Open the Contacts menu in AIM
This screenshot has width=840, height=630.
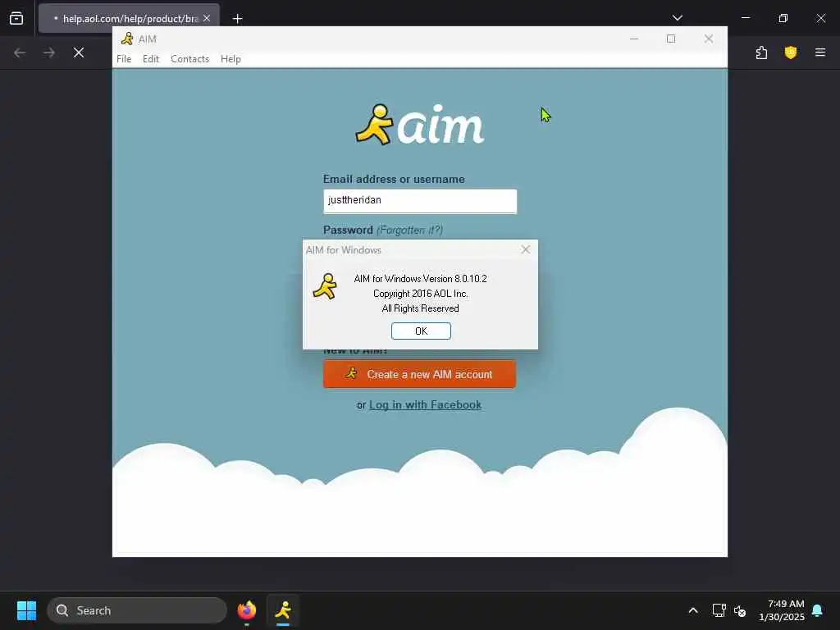189,59
